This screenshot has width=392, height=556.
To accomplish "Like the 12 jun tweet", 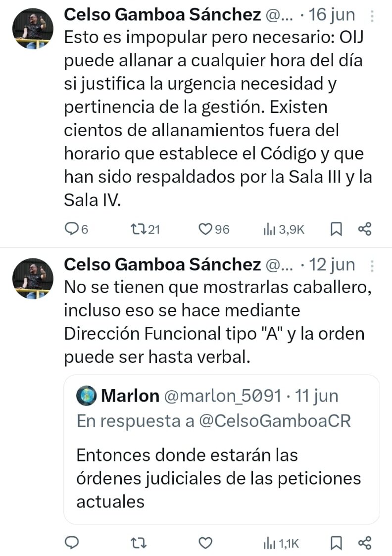I will click(x=205, y=543).
